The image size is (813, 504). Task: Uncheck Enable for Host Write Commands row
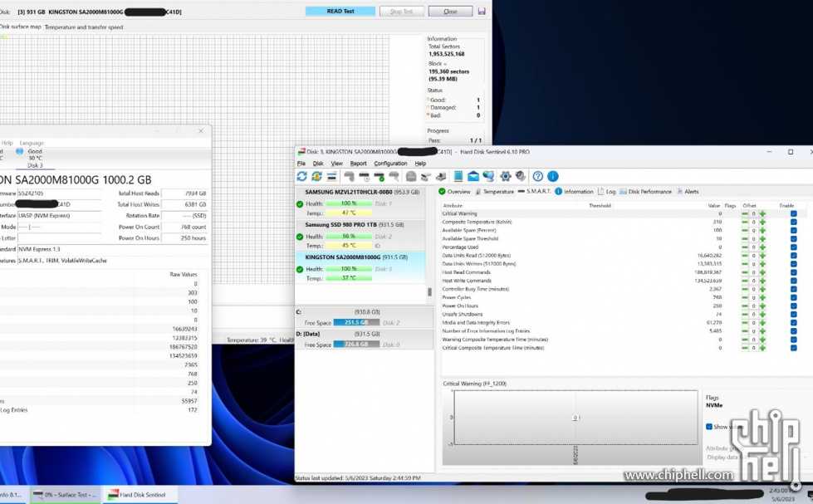(x=793, y=281)
